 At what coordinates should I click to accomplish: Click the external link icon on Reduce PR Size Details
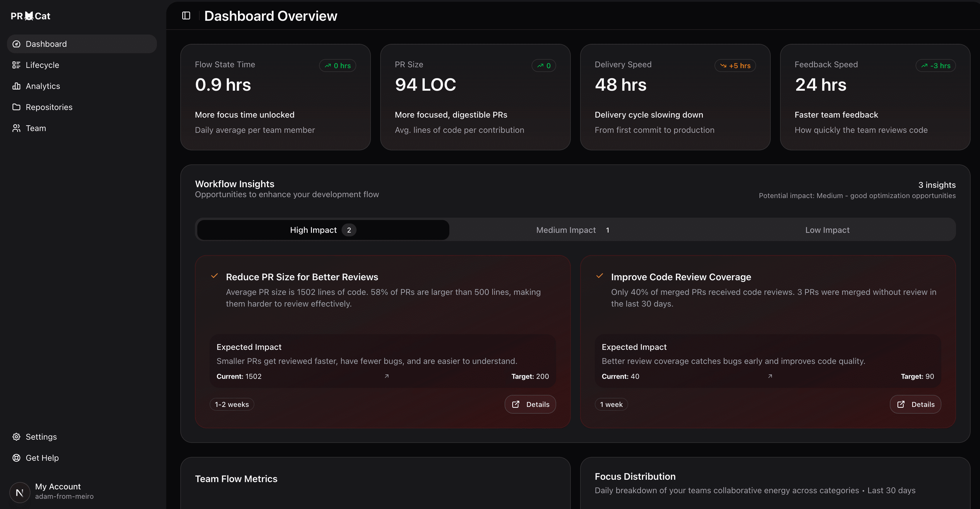click(x=515, y=404)
